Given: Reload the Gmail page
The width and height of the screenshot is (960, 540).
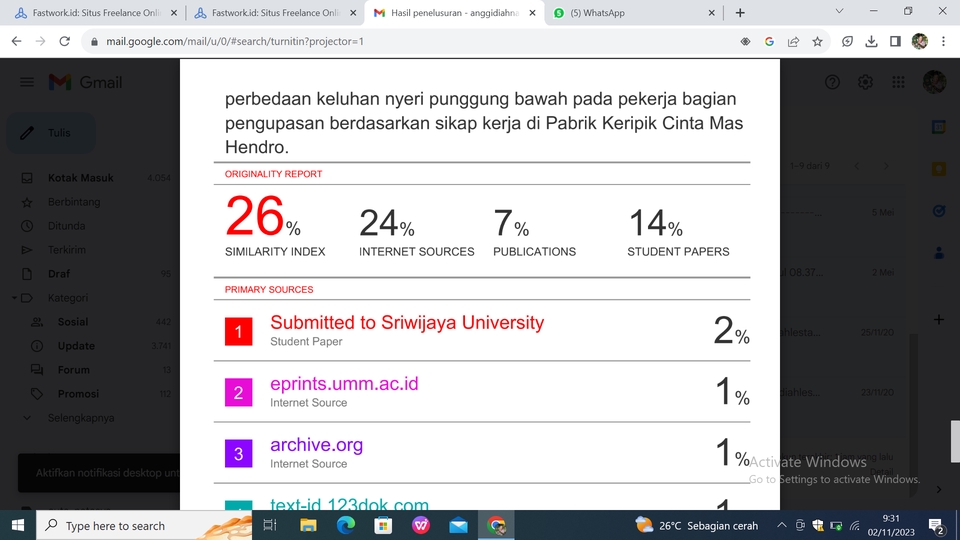Looking at the screenshot, I should [x=64, y=41].
